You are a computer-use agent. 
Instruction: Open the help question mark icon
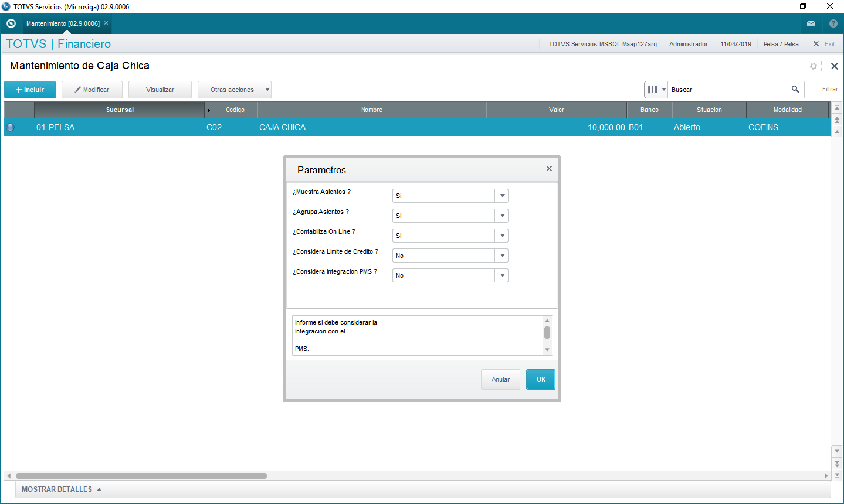(x=833, y=23)
